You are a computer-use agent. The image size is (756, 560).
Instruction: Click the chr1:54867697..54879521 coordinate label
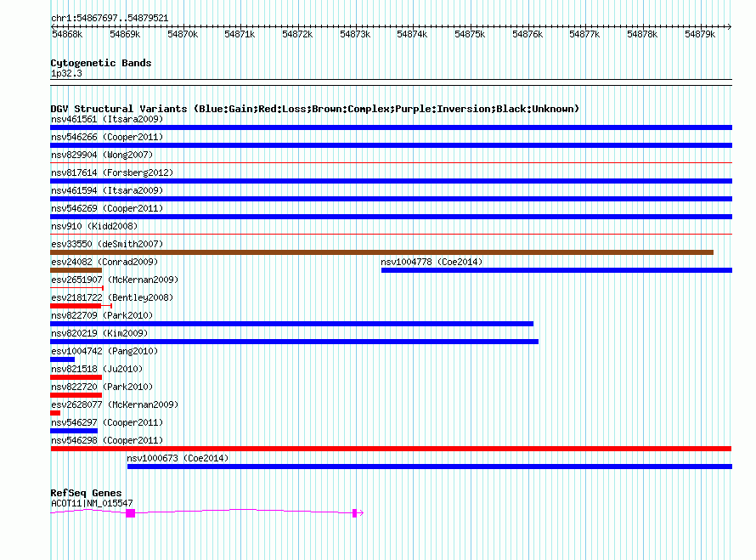tap(110, 19)
